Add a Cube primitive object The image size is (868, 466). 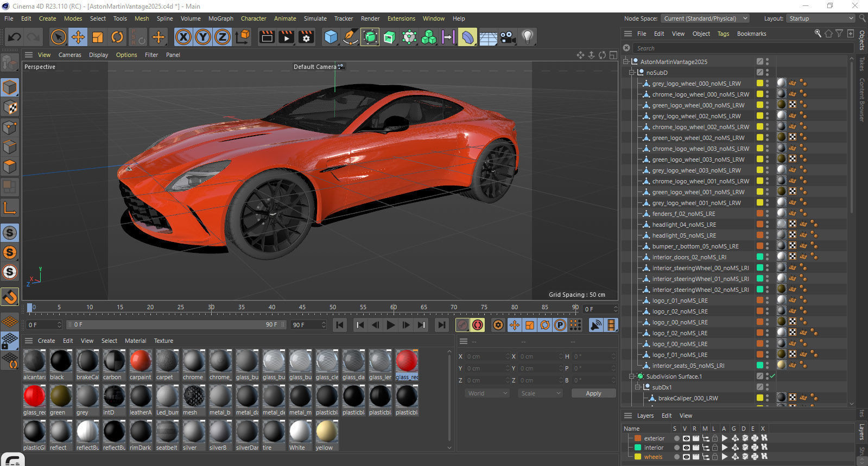(331, 37)
